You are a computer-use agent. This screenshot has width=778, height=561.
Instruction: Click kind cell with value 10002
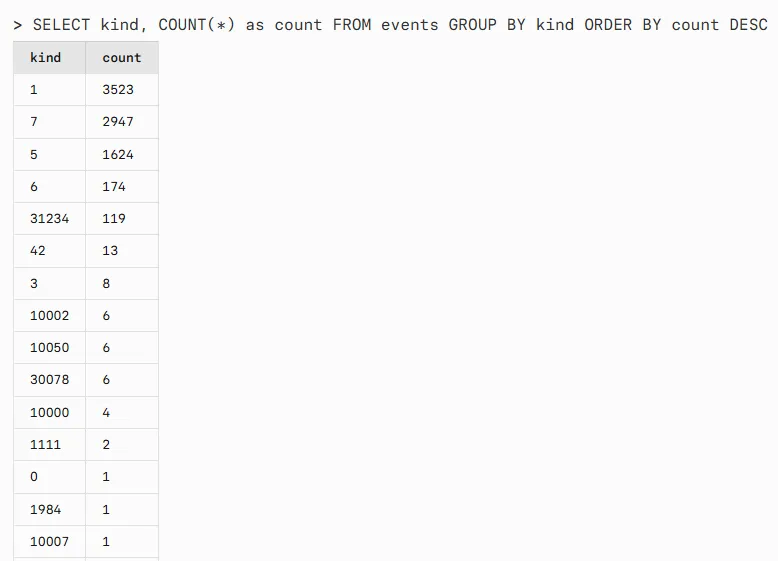[x=50, y=315]
